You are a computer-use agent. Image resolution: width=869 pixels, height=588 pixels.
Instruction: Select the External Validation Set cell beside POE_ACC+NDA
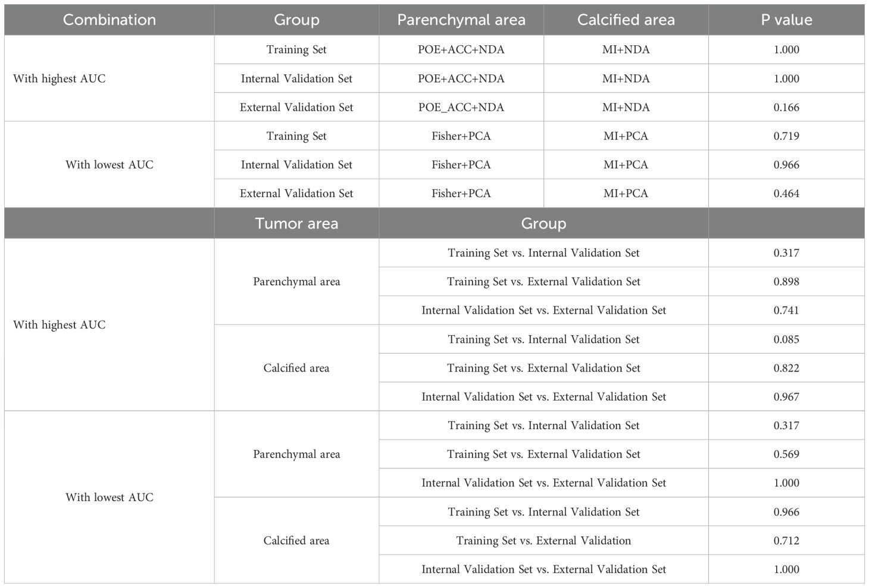(x=296, y=107)
